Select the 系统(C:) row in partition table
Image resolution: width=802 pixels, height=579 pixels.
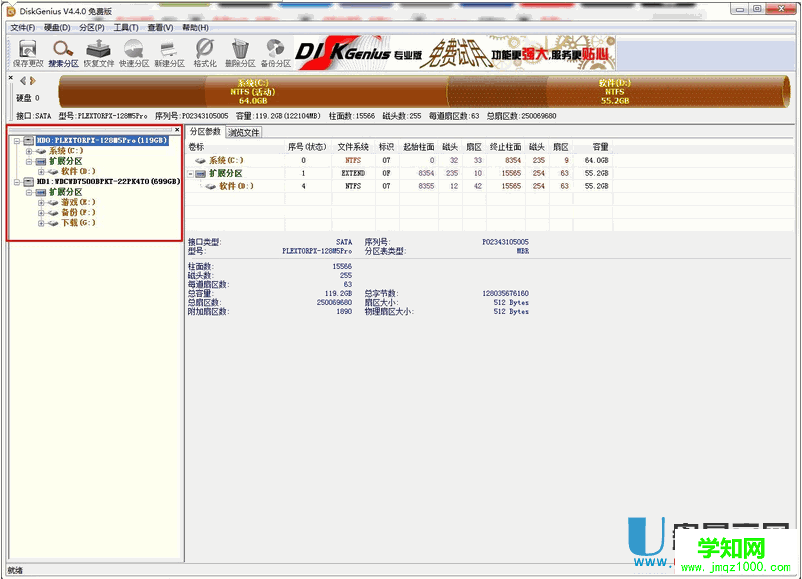(x=398, y=160)
